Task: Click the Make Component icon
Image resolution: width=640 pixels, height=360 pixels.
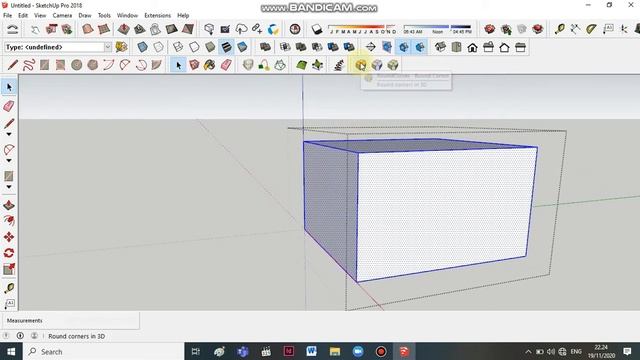Action: pos(194,65)
